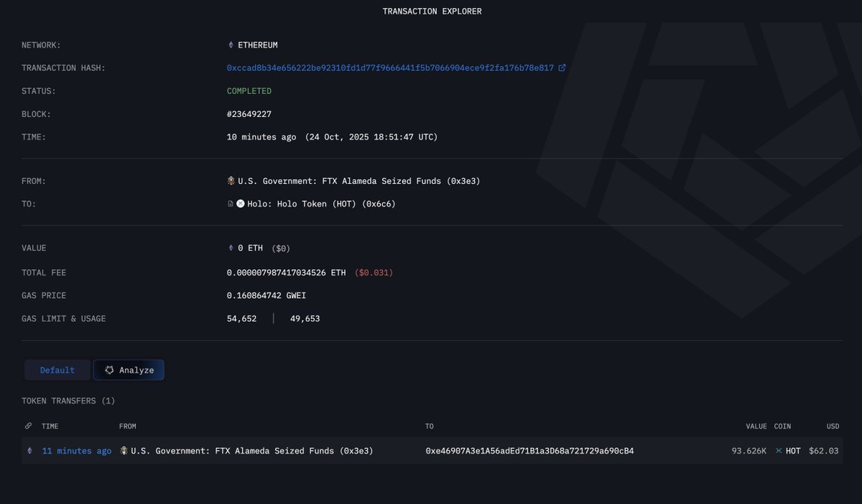The width and height of the screenshot is (862, 504).
Task: Click the TRANSACTION EXPLORER title
Action: point(432,11)
